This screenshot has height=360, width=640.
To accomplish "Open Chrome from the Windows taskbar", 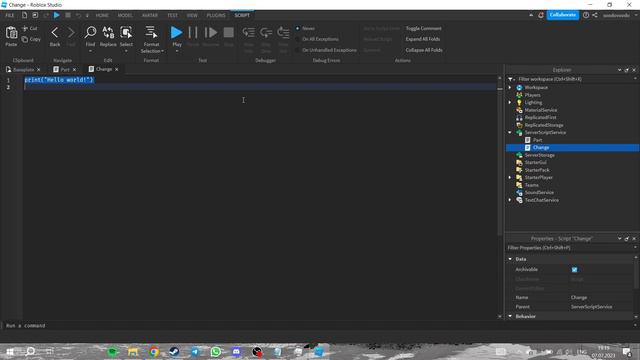I will [x=153, y=351].
